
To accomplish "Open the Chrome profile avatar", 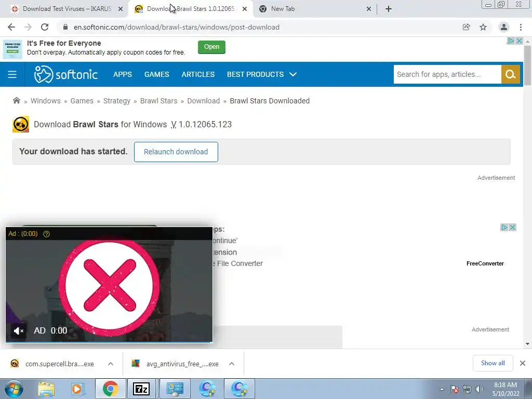I will click(504, 27).
